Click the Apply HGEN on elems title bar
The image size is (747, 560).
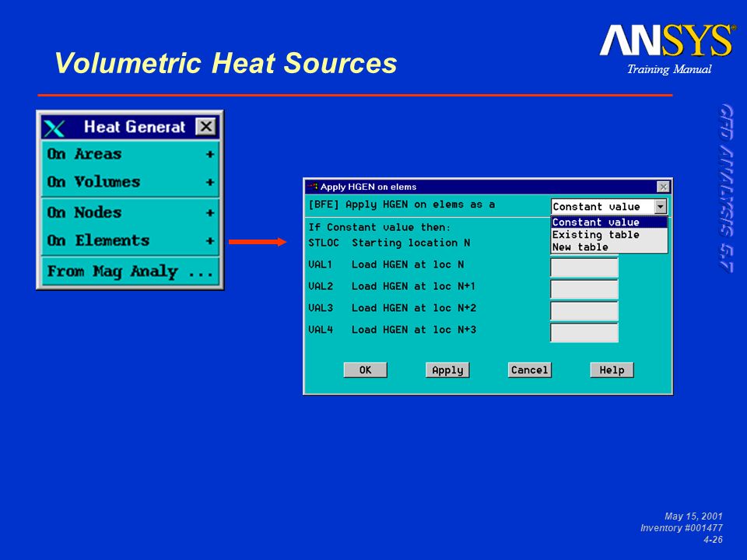coord(488,187)
